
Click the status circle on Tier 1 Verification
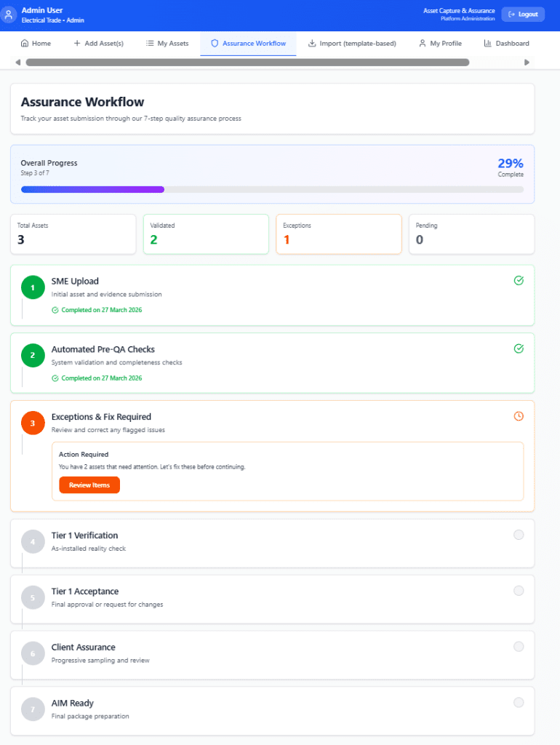pyautogui.click(x=519, y=535)
